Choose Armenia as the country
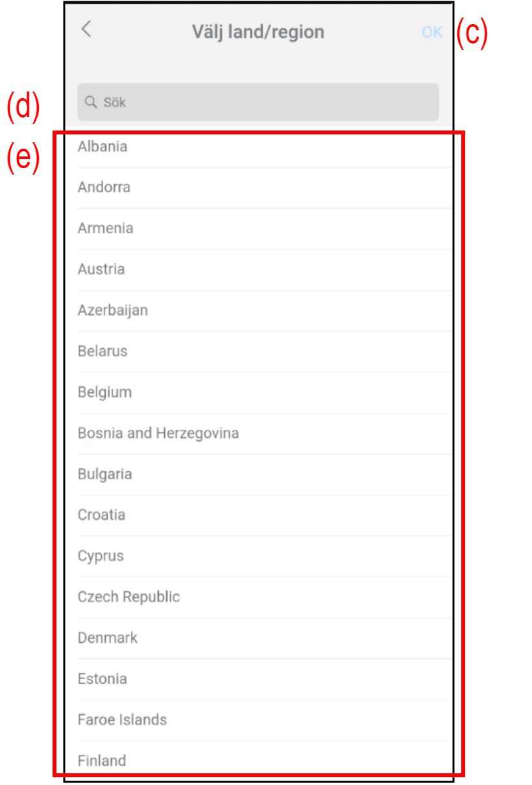The image size is (532, 785). (x=106, y=229)
